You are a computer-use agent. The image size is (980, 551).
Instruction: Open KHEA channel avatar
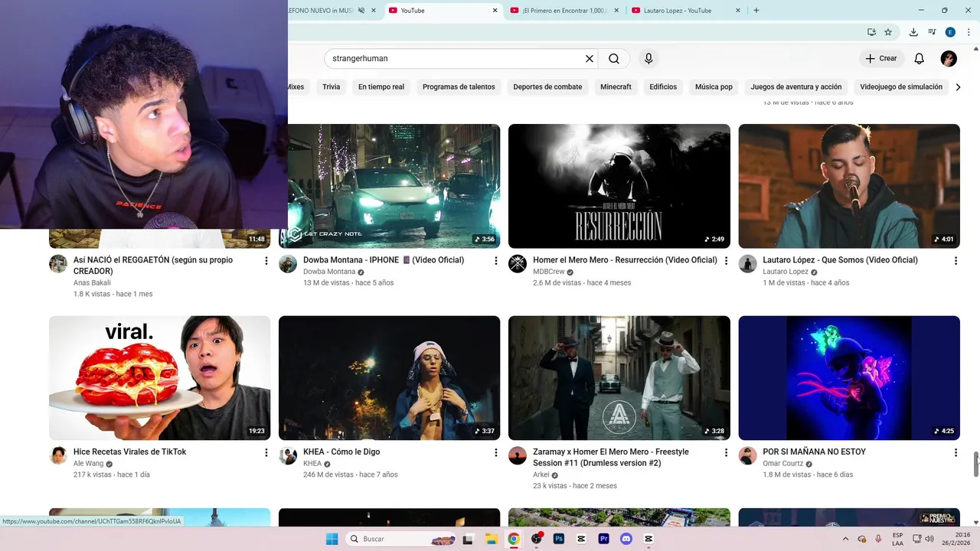288,456
